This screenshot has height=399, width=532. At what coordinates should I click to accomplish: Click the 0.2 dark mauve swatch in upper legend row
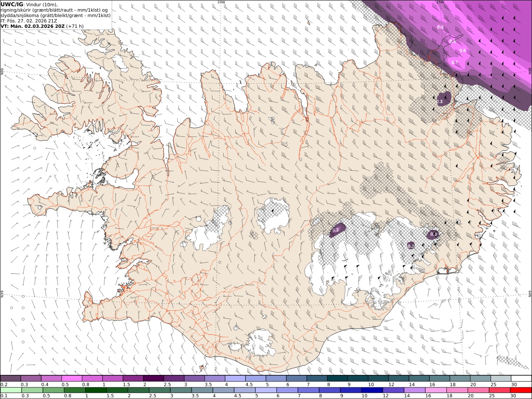(x=10, y=378)
